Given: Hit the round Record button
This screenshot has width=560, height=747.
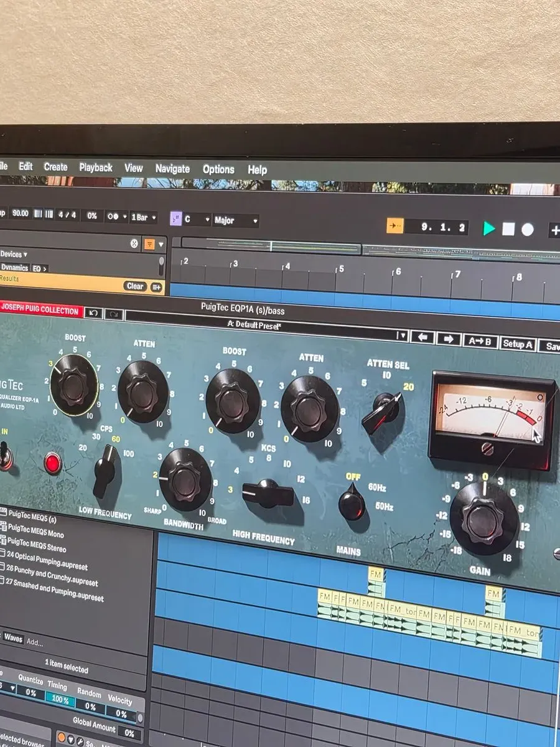Looking at the screenshot, I should pos(528,230).
